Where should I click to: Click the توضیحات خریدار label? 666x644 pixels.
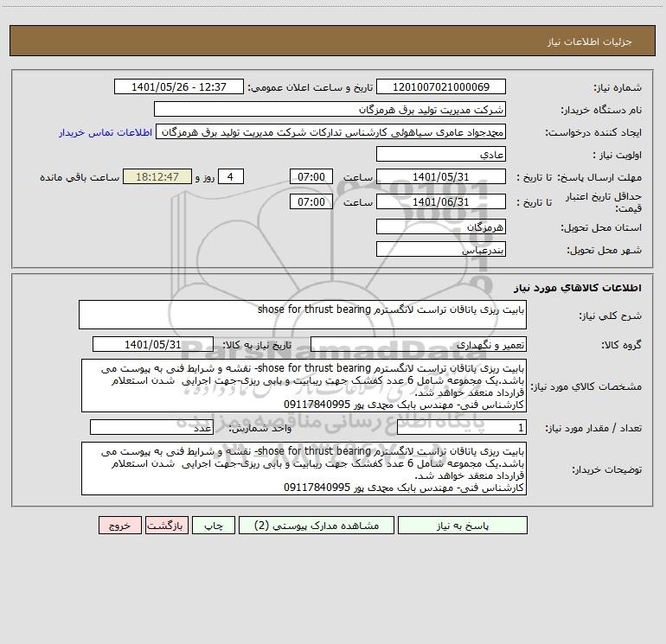point(607,470)
